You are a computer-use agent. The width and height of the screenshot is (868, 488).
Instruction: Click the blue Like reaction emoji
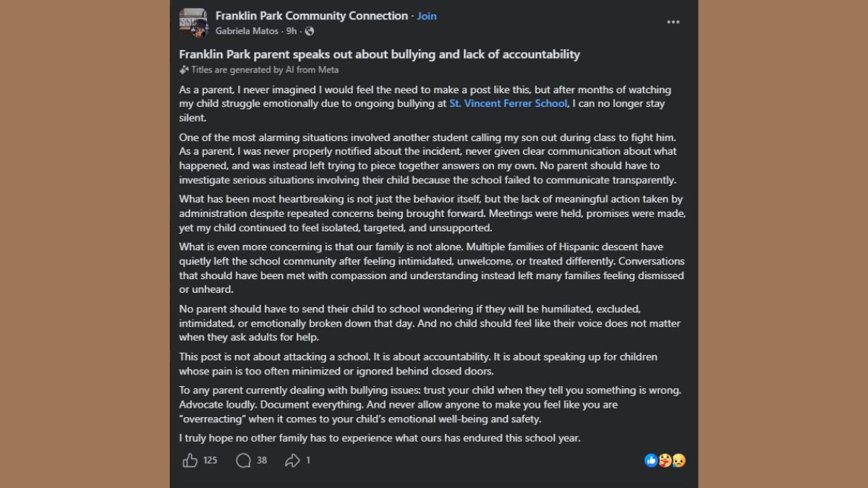[x=651, y=461]
